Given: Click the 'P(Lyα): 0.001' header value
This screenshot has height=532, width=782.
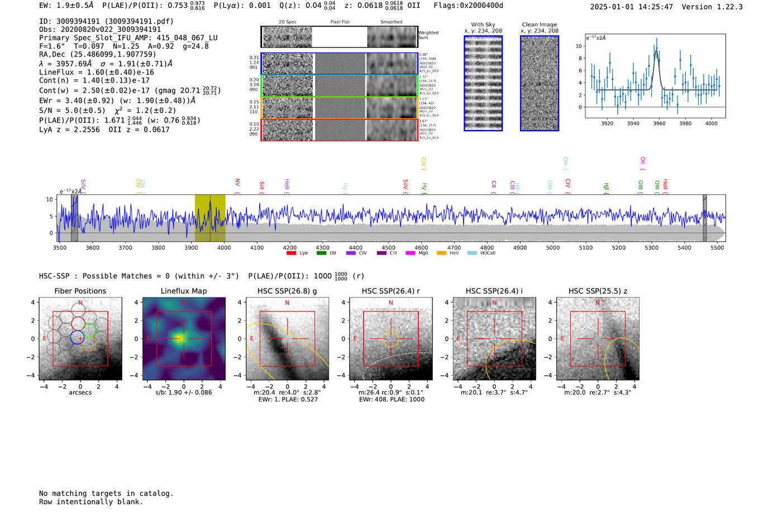Looking at the screenshot, I should click(242, 6).
